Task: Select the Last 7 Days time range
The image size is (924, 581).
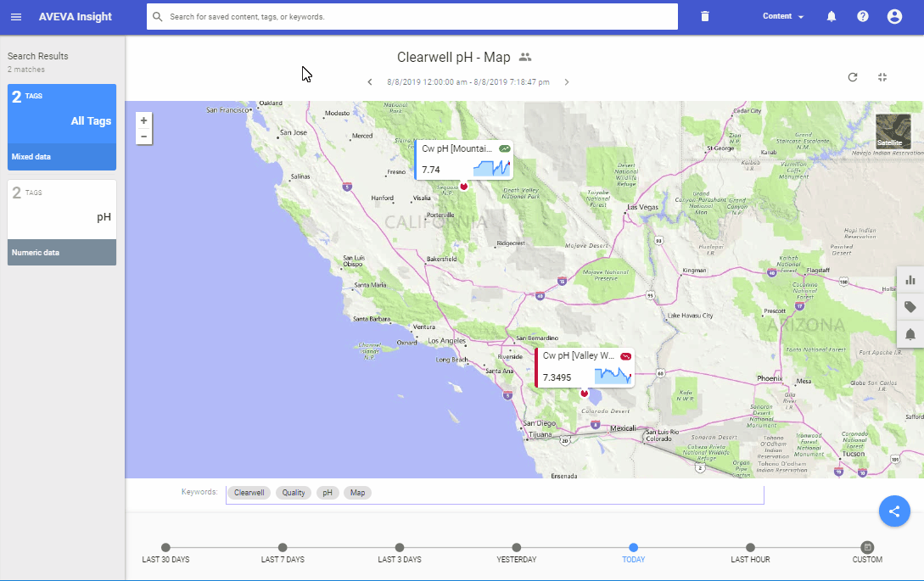Action: click(283, 548)
